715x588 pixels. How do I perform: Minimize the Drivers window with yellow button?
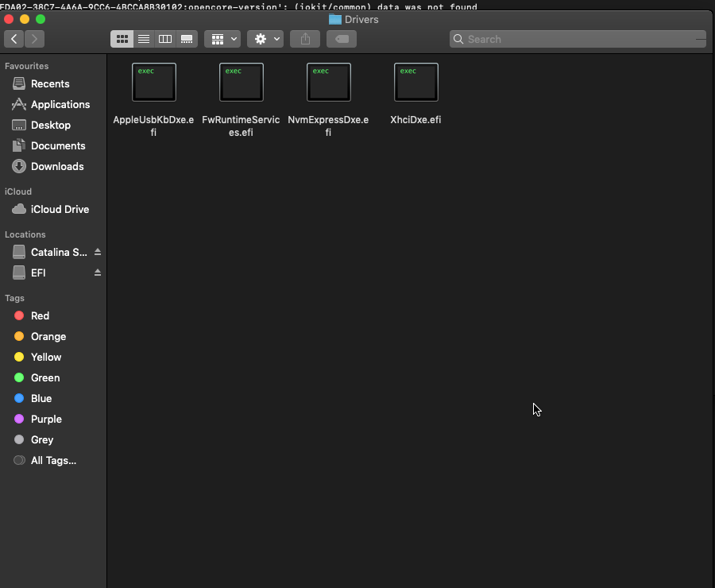25,19
